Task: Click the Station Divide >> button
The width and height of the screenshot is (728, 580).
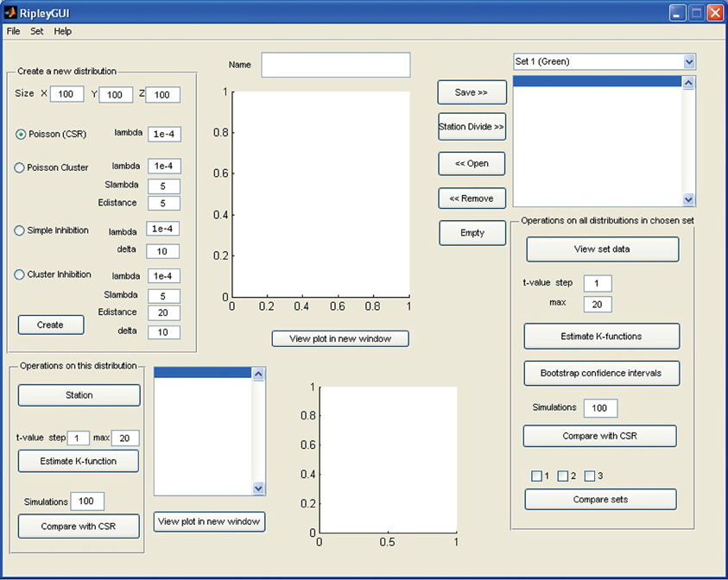Action: pos(472,127)
